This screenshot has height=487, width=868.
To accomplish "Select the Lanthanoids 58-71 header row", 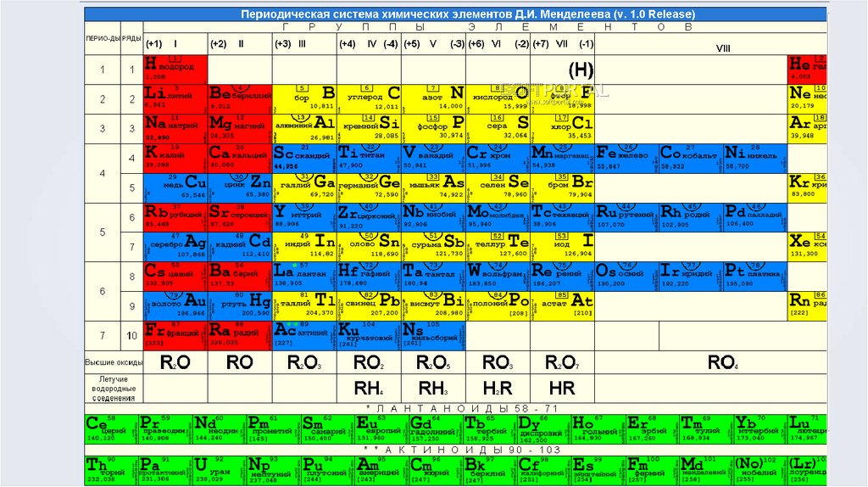I will tap(455, 409).
